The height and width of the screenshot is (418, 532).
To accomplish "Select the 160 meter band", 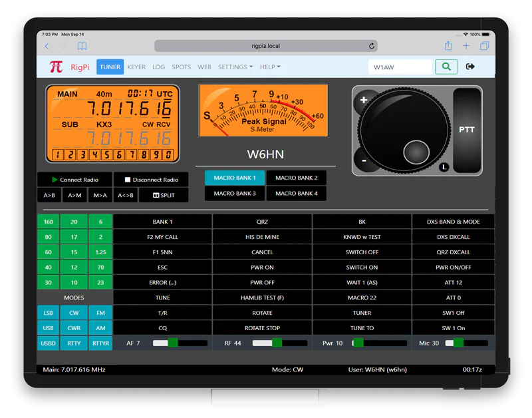I will coord(48,222).
